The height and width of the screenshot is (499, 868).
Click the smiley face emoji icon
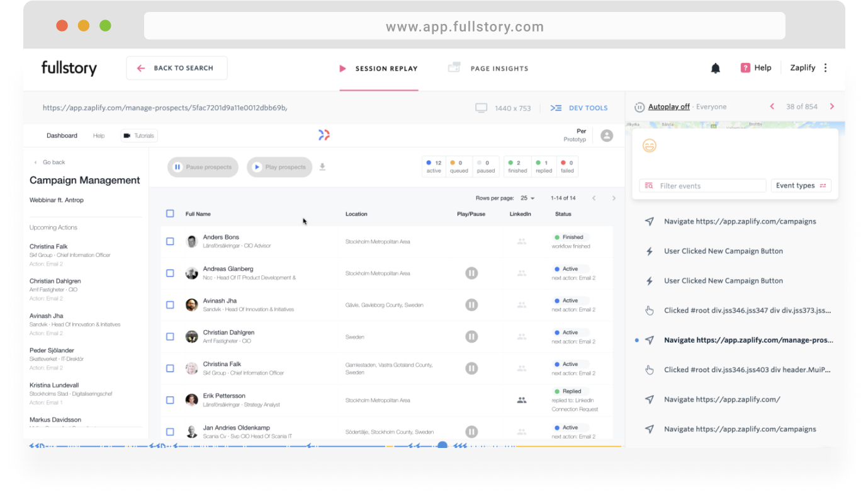pos(649,146)
